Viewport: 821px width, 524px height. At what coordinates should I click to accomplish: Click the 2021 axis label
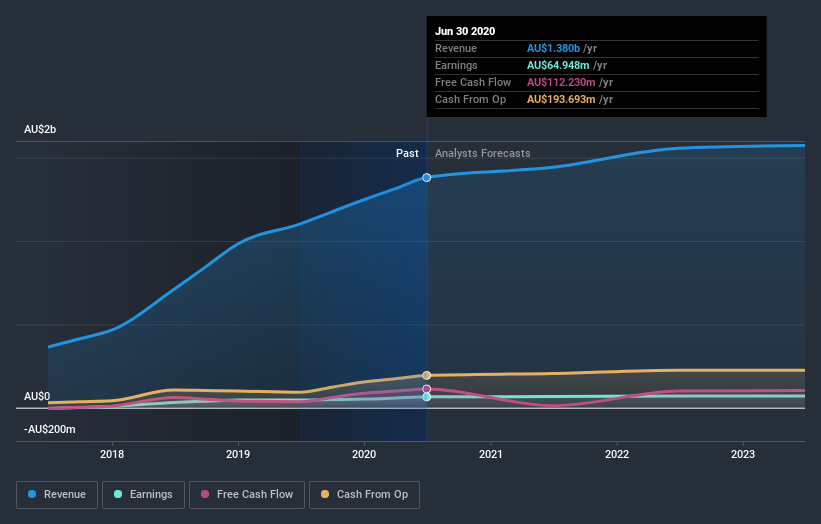[491, 454]
